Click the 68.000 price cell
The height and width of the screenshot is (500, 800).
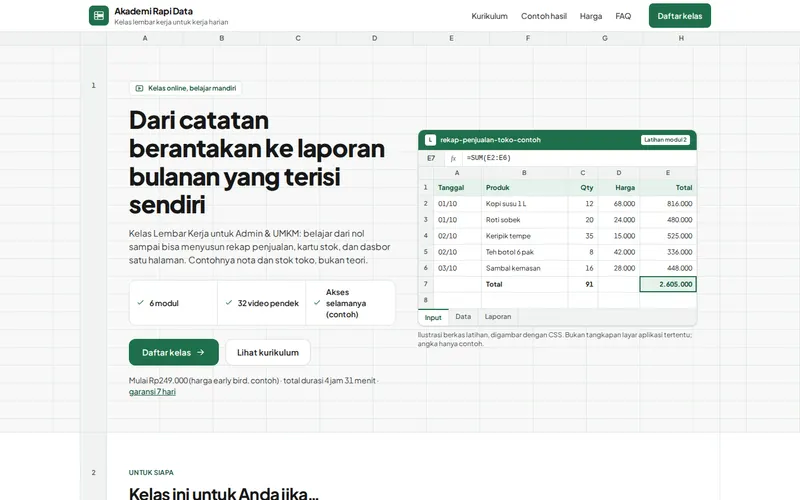(618, 204)
